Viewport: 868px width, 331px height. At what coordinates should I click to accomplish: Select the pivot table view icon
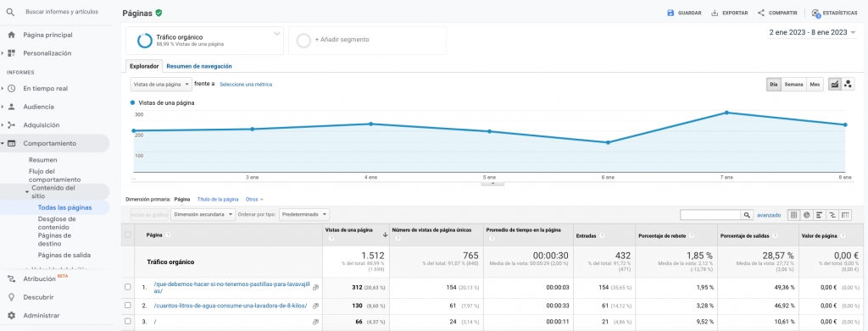pos(845,215)
